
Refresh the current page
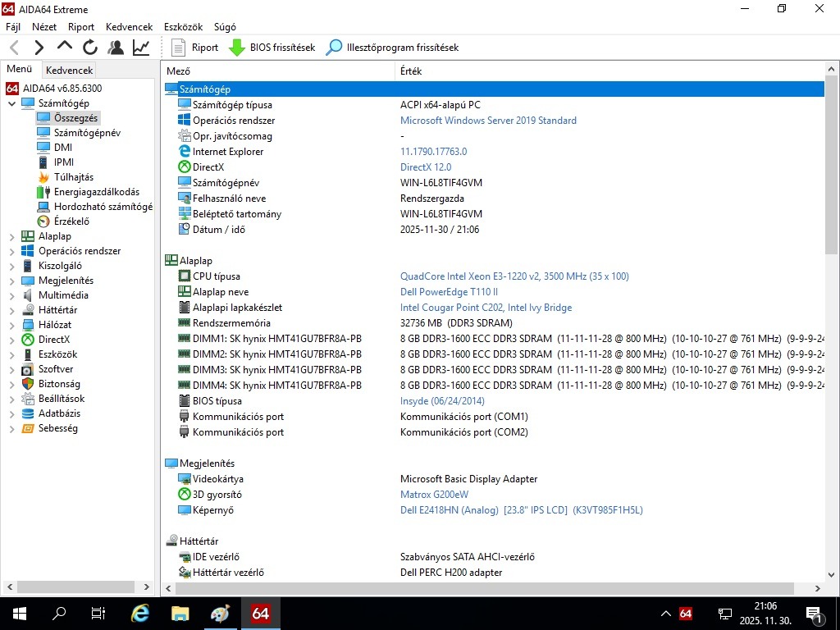tap(90, 48)
